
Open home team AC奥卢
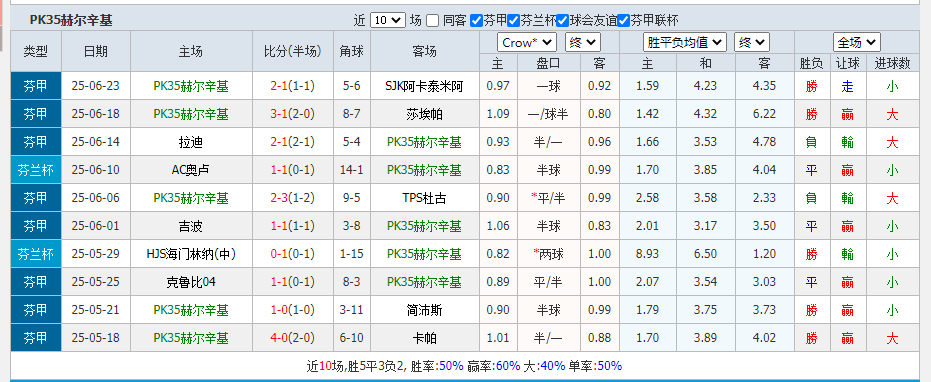(x=191, y=170)
